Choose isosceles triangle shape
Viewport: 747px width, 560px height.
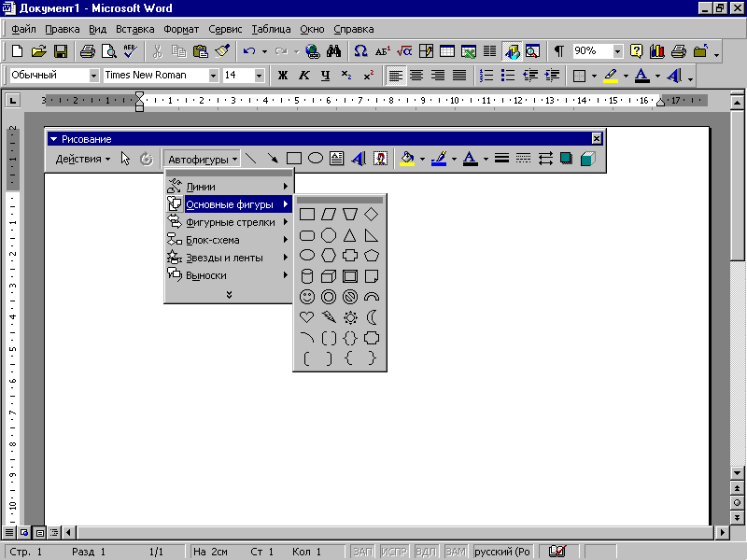click(349, 235)
